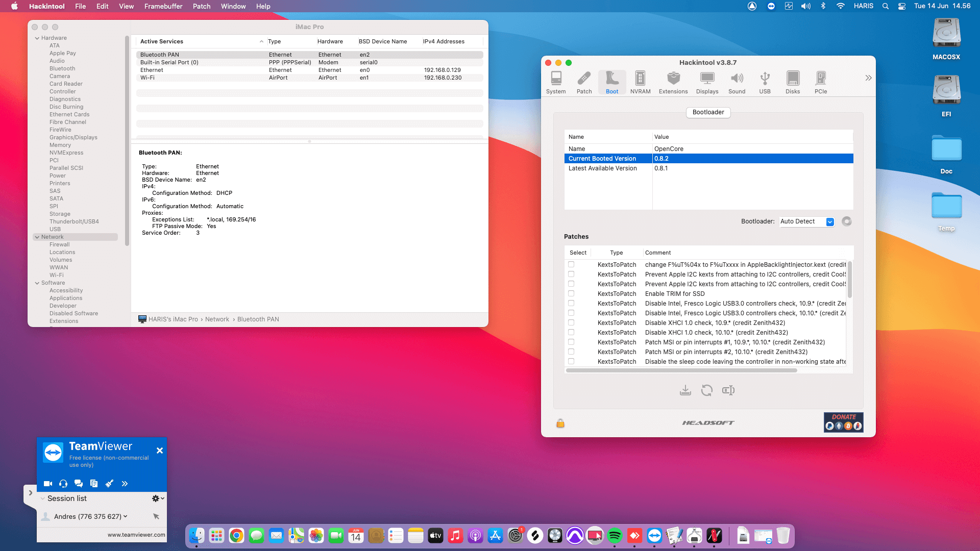Click the download icon below patches list
This screenshot has width=980, height=551.
(x=685, y=390)
